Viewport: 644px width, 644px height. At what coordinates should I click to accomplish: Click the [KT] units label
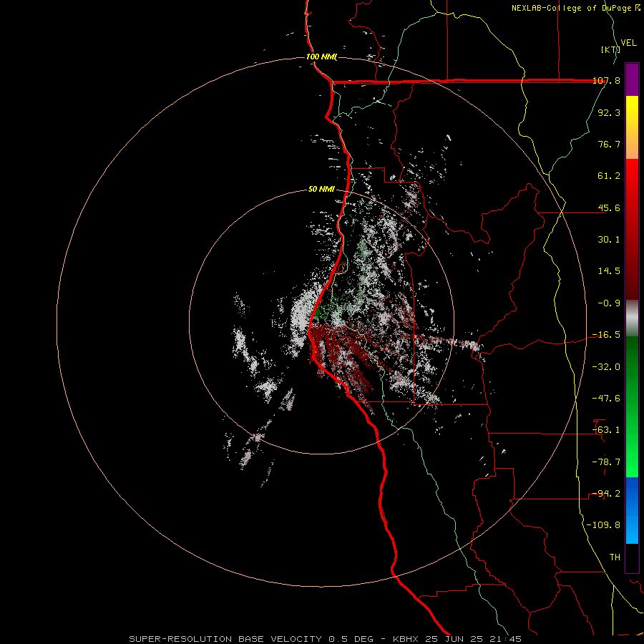click(x=610, y=49)
